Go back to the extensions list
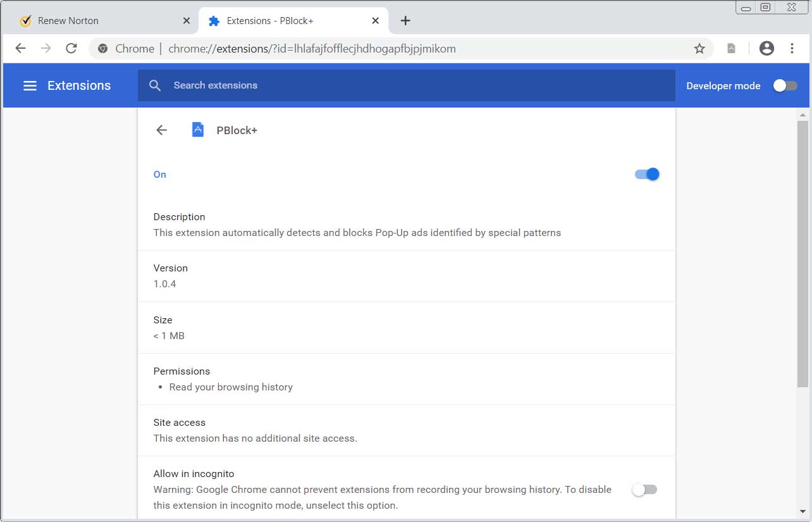The image size is (812, 522). tap(162, 130)
